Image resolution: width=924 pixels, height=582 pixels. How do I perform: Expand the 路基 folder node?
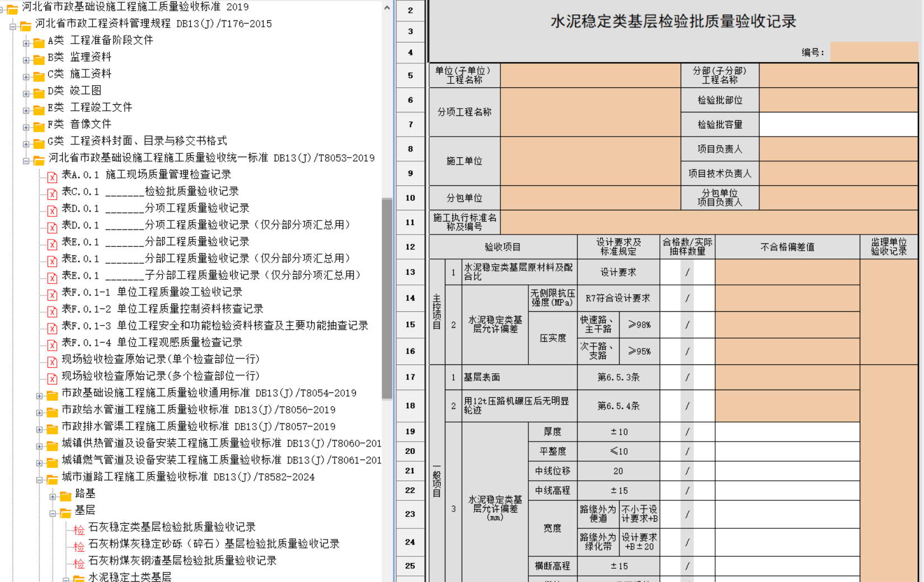53,497
